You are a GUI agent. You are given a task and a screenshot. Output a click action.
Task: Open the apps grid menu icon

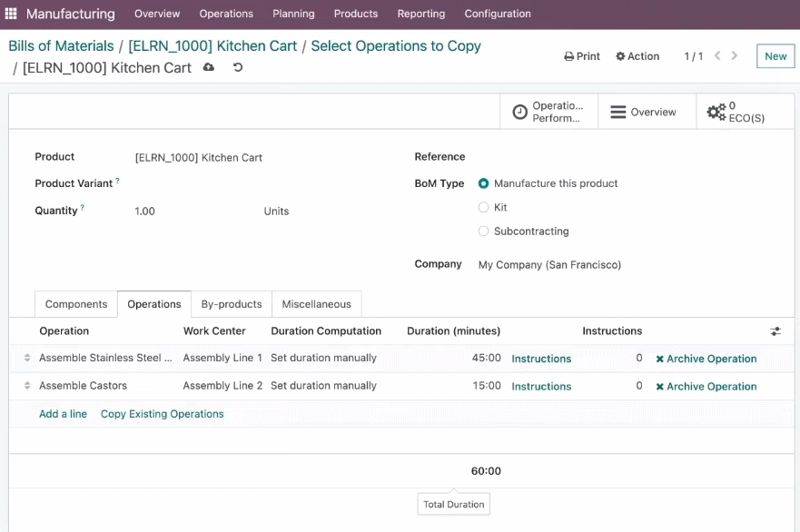pos(11,14)
